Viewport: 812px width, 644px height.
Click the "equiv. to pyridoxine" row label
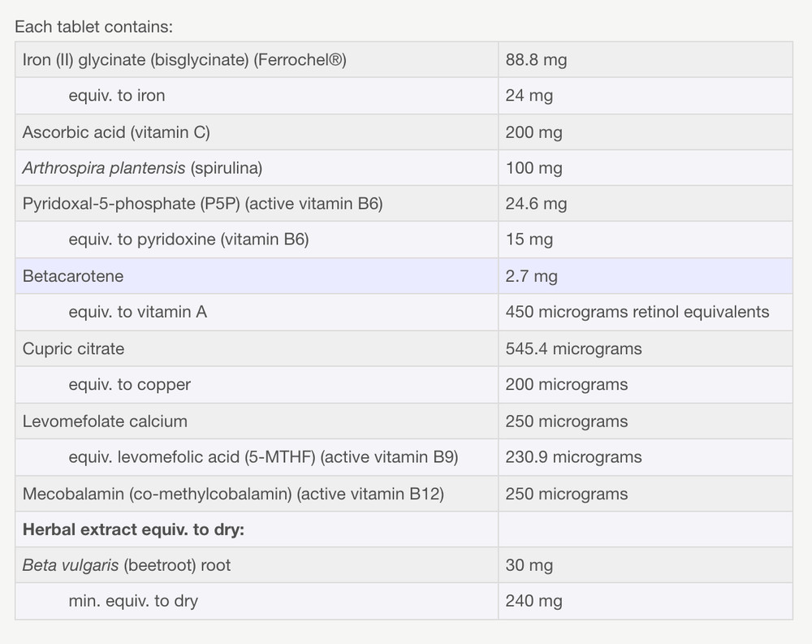188,240
